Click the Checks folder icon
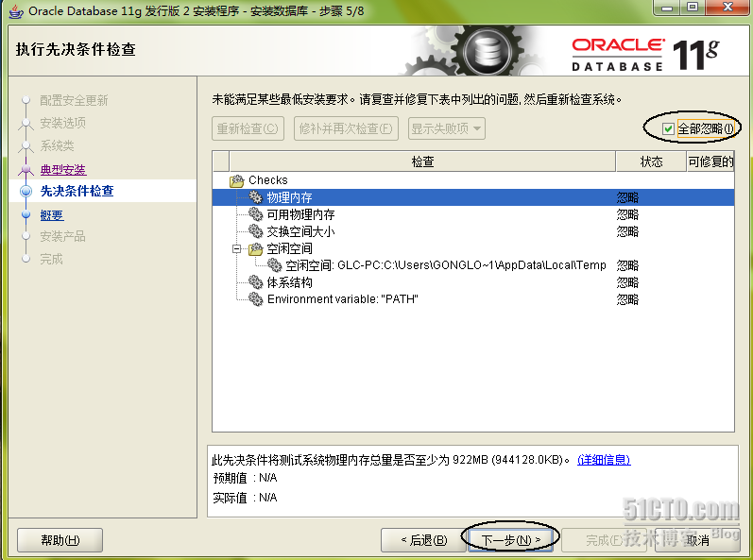This screenshot has height=560, width=753. click(237, 181)
